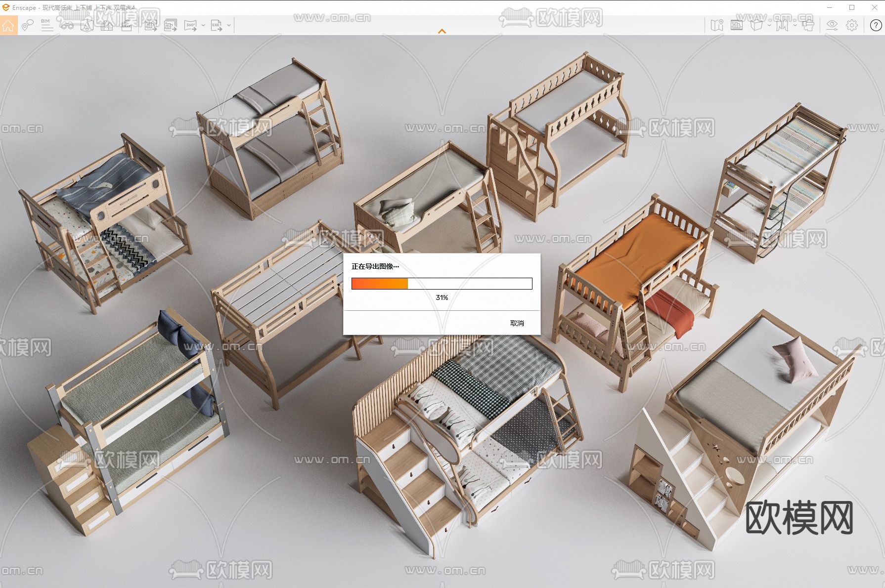This screenshot has width=885, height=588.
Task: Expand the cube view-mode dropdown arrow
Action: tap(769, 25)
